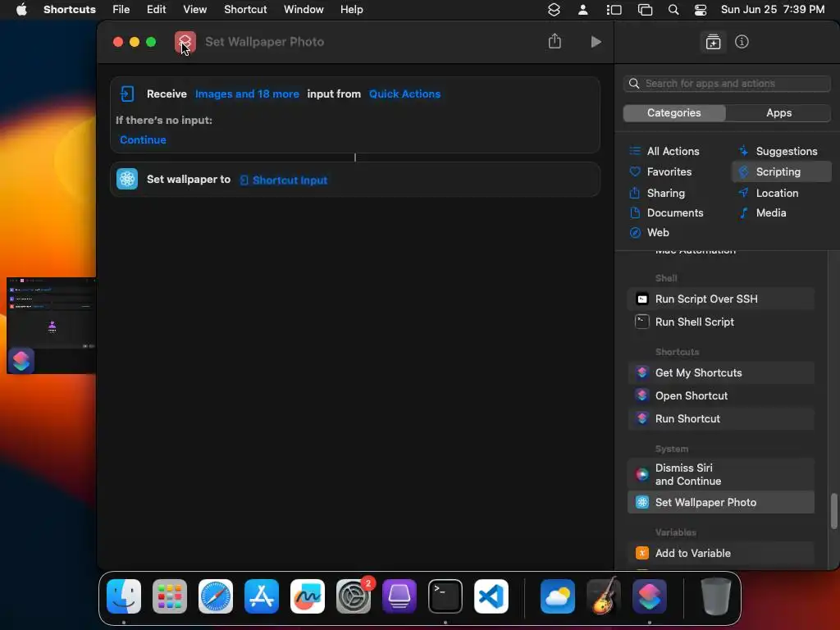
Task: Open Media category
Action: click(762, 212)
